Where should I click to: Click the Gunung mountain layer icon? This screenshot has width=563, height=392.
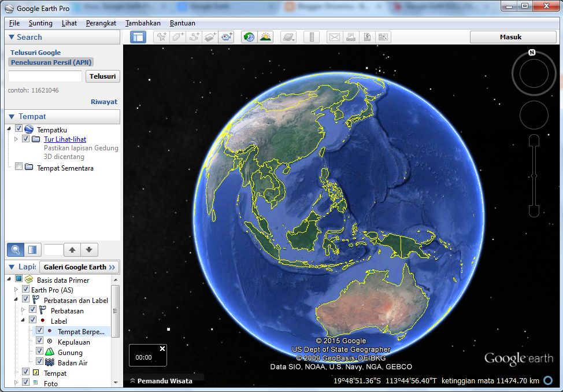(x=50, y=352)
